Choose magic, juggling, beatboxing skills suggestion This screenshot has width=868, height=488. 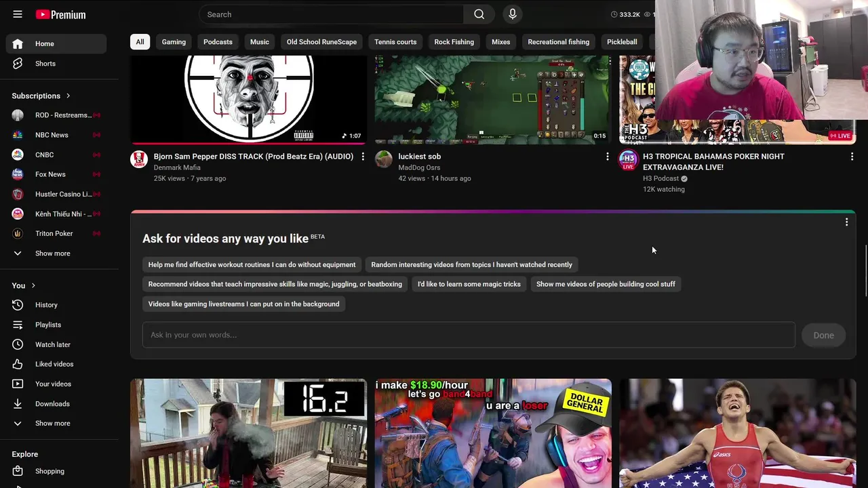pos(275,284)
